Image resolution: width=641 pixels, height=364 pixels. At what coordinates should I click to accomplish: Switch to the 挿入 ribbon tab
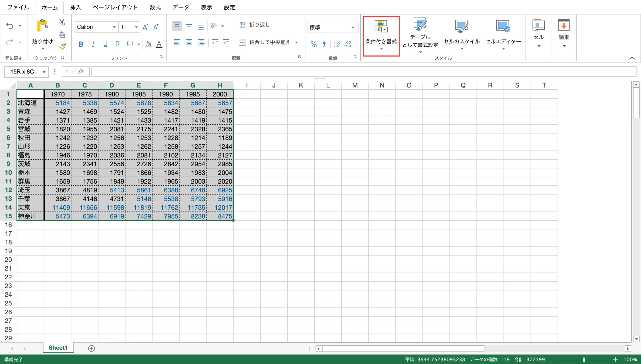[75, 7]
